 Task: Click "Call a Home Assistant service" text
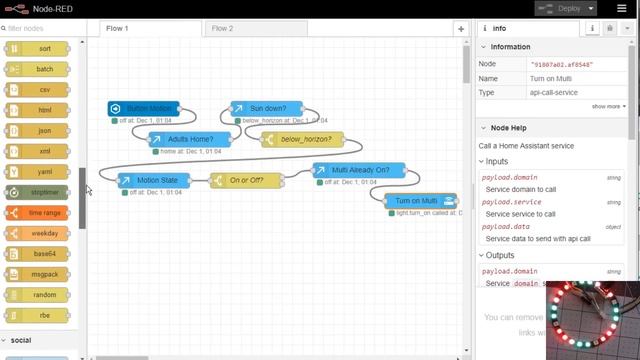pyautogui.click(x=526, y=146)
